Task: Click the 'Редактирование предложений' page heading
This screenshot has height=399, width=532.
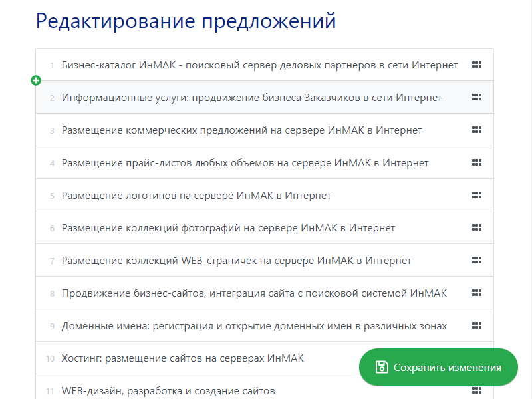Action: 186,21
